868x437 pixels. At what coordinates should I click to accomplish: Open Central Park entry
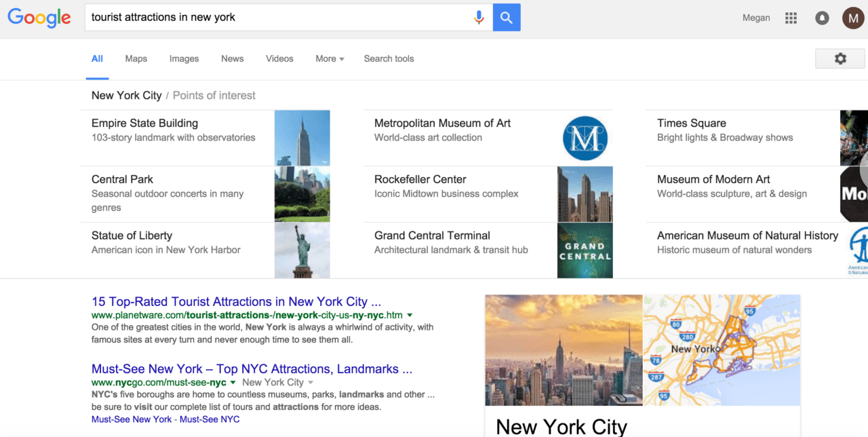[x=122, y=180]
